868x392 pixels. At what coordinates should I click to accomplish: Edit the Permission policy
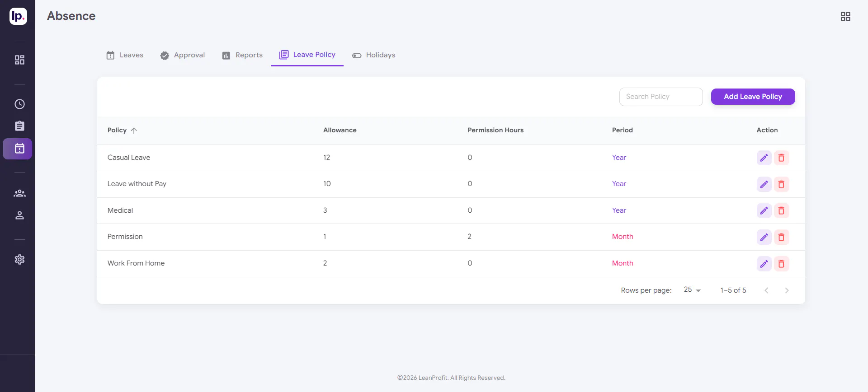(764, 237)
